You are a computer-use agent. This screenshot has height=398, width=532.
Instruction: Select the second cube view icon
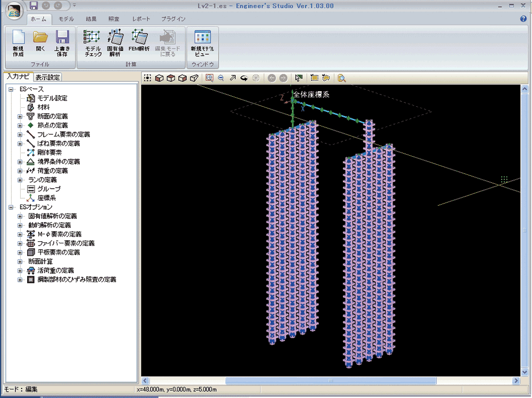click(x=171, y=78)
